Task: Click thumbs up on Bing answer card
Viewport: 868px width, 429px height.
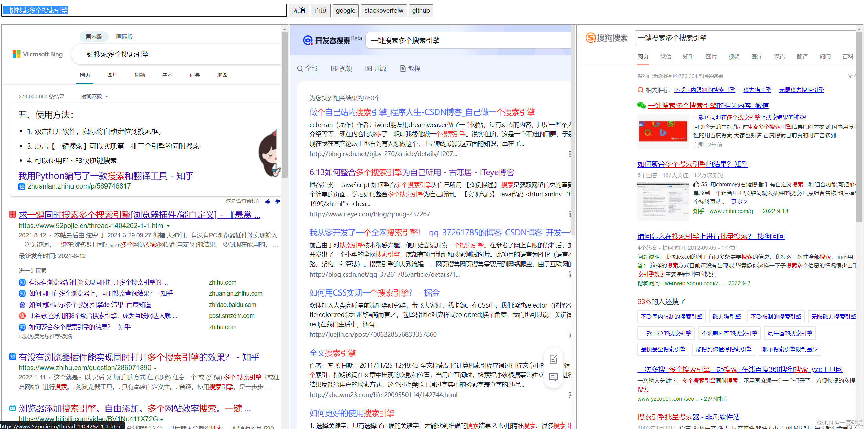Action: point(268,201)
